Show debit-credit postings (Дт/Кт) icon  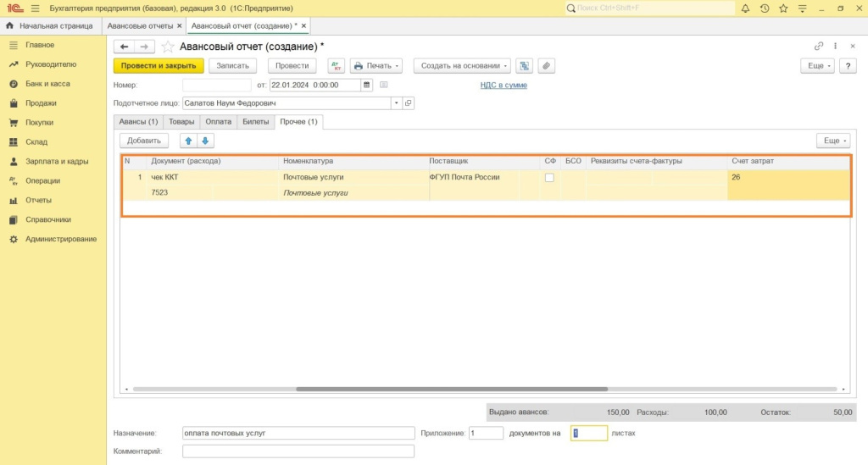(336, 65)
